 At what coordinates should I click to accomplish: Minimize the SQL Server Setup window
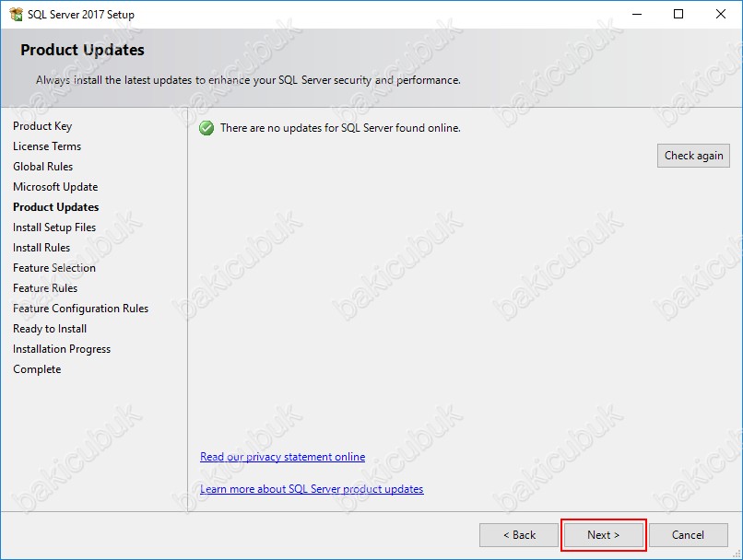[636, 14]
